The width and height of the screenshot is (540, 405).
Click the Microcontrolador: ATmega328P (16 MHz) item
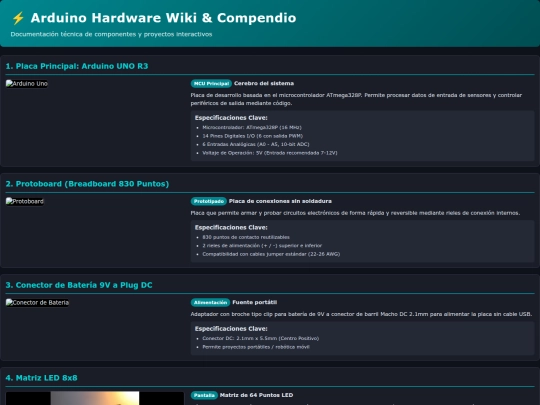pyautogui.click(x=252, y=127)
